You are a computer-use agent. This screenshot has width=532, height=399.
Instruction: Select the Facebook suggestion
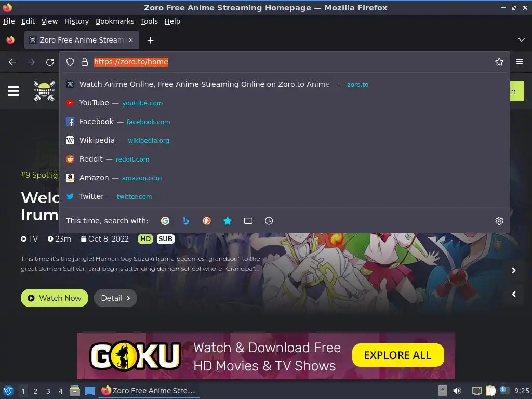[284, 122]
